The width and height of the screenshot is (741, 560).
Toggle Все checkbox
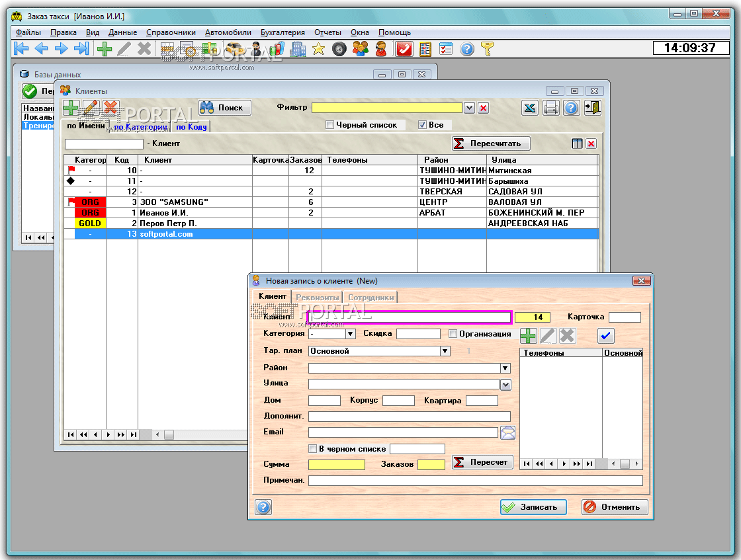click(423, 125)
